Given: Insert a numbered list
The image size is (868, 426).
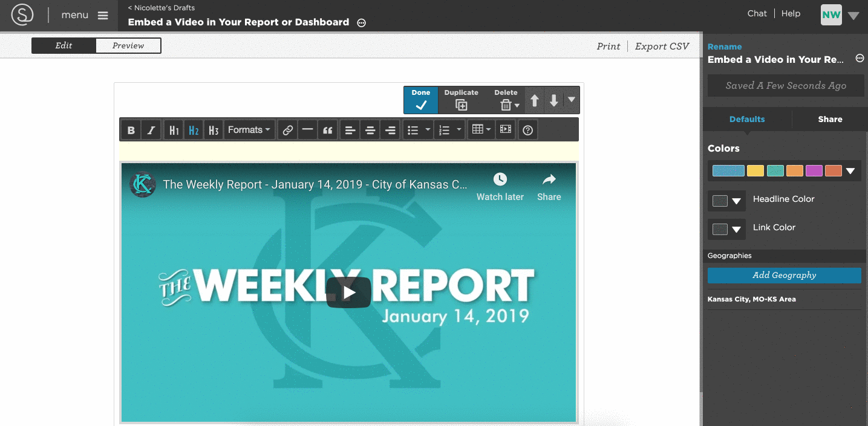Looking at the screenshot, I should tap(445, 130).
